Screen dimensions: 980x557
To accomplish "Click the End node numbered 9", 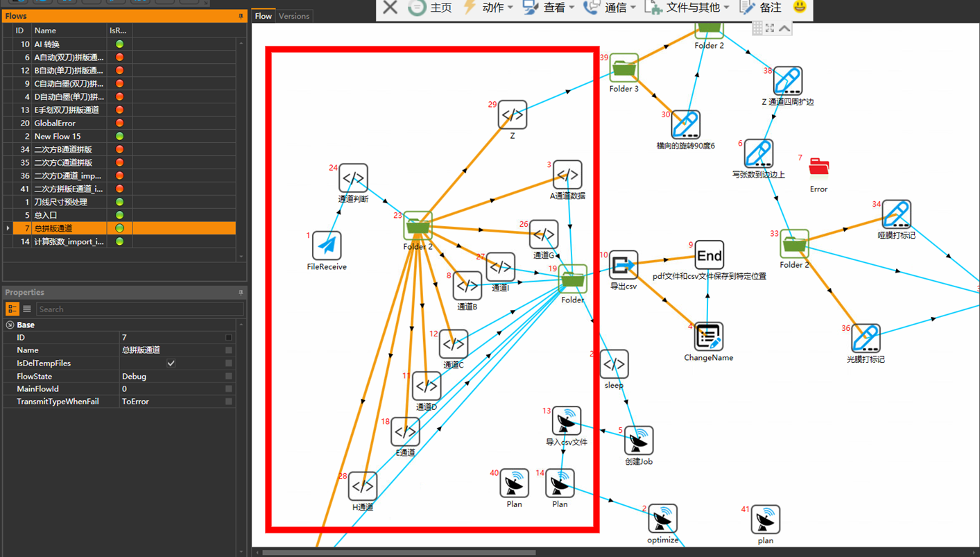I will click(x=709, y=255).
